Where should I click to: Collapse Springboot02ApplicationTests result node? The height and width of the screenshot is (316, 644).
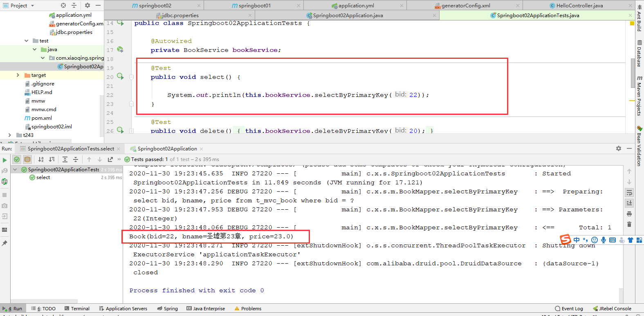[x=15, y=169]
